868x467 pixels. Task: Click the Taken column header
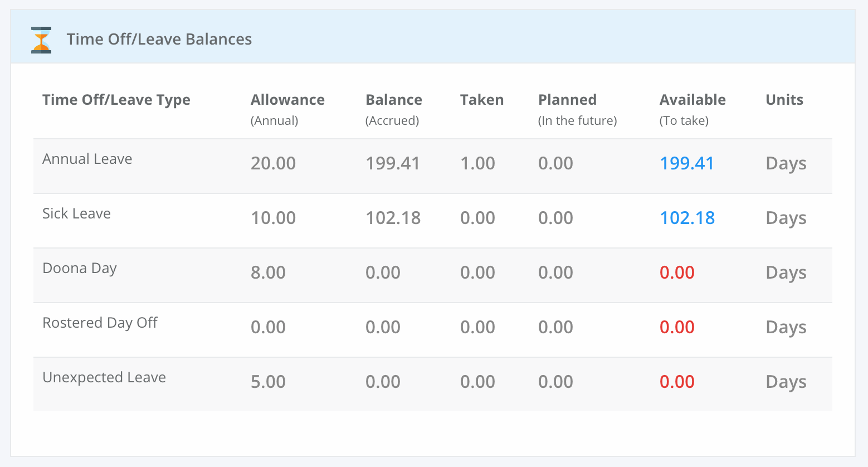pyautogui.click(x=482, y=100)
